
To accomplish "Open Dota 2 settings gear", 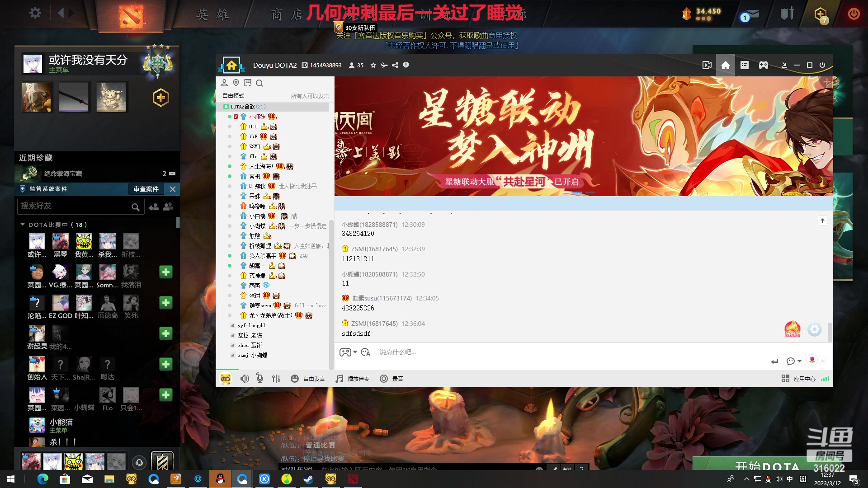I will click(35, 13).
